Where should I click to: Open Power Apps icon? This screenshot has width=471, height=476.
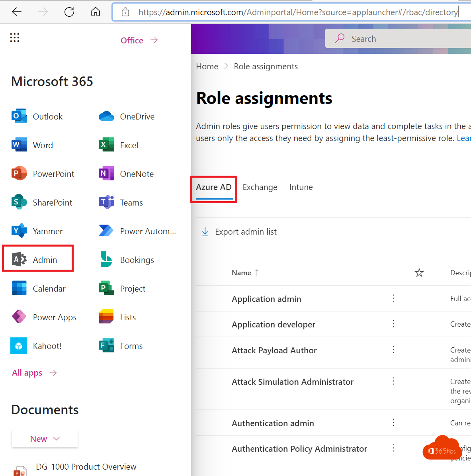tap(19, 317)
